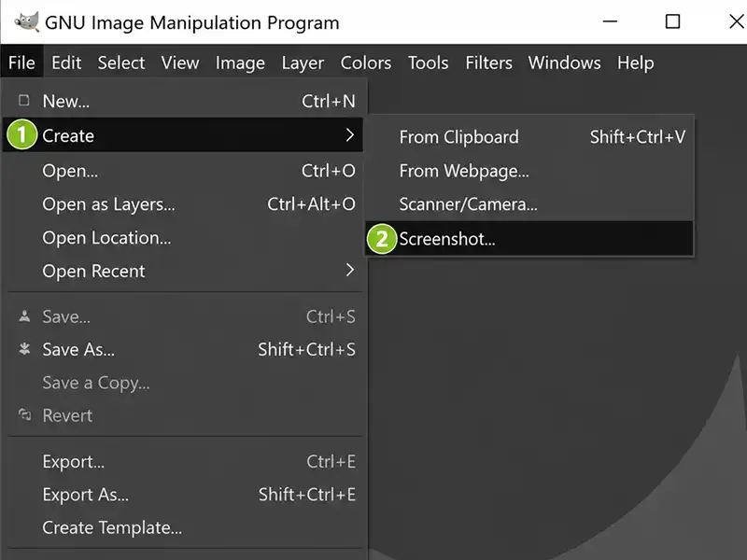
Task: Select Open as Layers...
Action: click(x=183, y=203)
